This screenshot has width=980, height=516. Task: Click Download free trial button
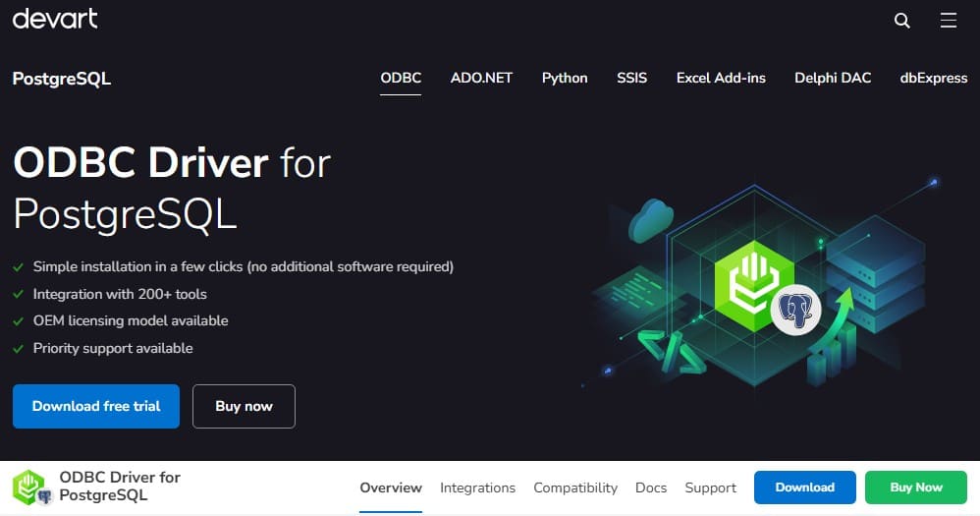pyautogui.click(x=96, y=407)
